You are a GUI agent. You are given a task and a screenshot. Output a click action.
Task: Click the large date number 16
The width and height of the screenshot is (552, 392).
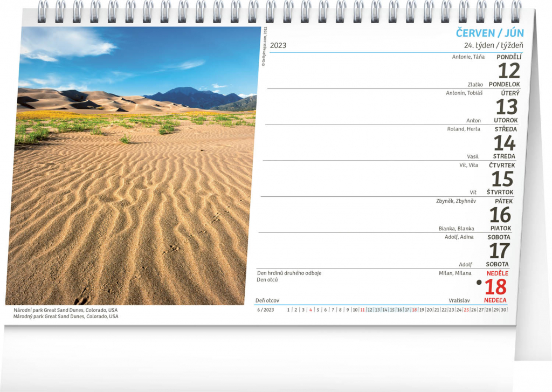click(x=500, y=215)
